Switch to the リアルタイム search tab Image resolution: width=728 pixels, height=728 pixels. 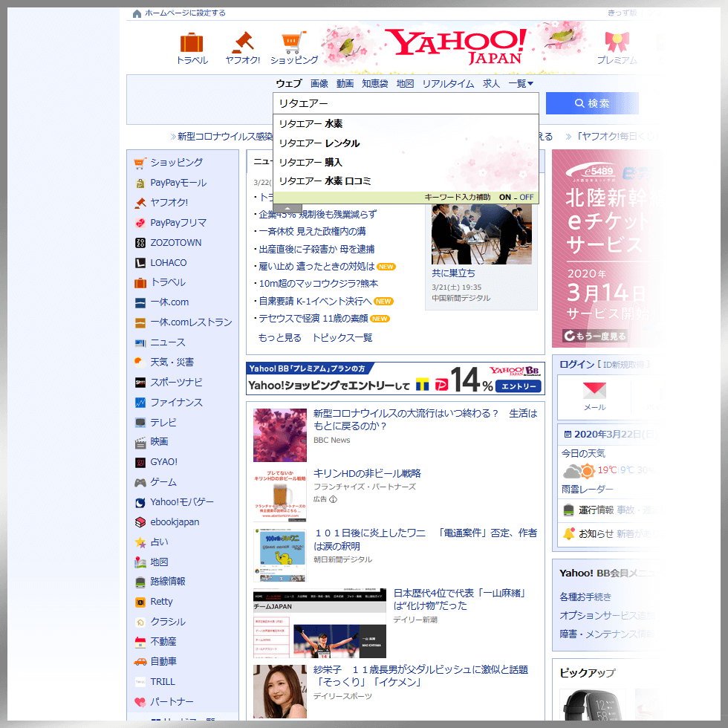pyautogui.click(x=448, y=83)
